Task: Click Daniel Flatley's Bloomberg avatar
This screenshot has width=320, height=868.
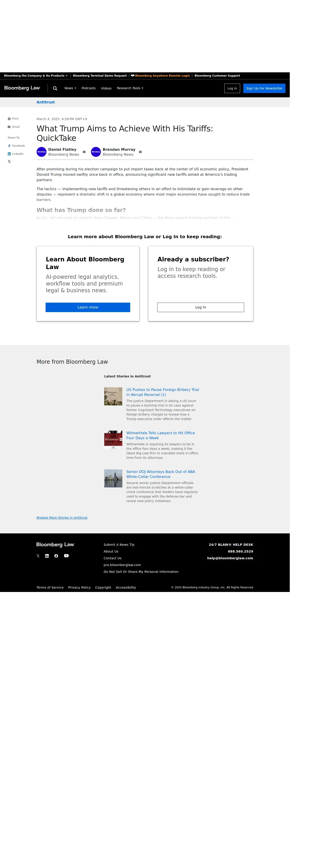Action: tap(42, 152)
